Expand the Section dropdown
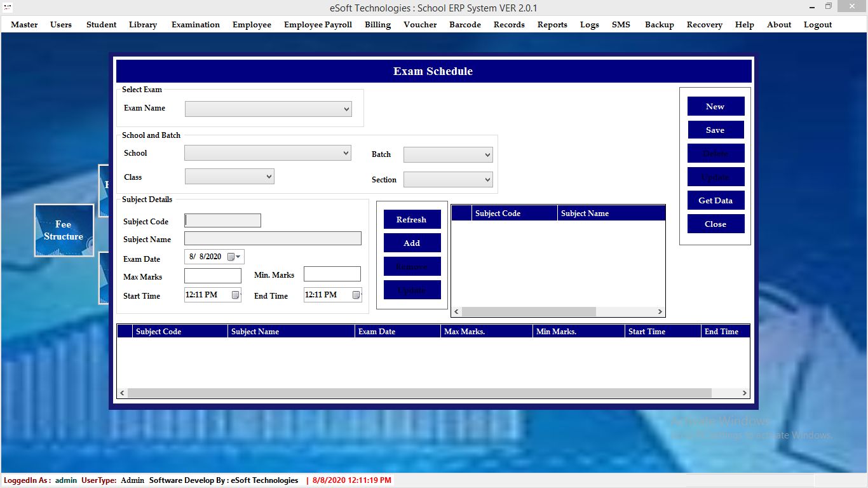The height and width of the screenshot is (488, 868). point(487,180)
